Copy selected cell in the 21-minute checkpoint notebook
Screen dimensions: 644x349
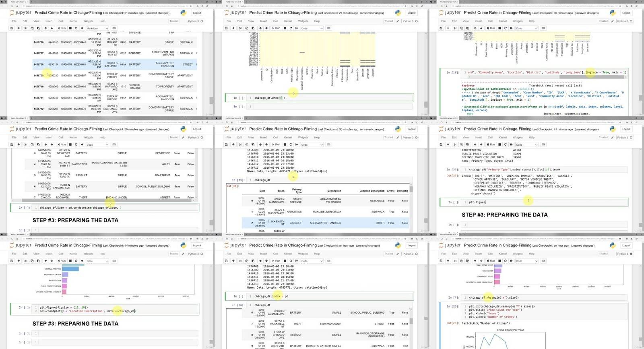(x=32, y=28)
